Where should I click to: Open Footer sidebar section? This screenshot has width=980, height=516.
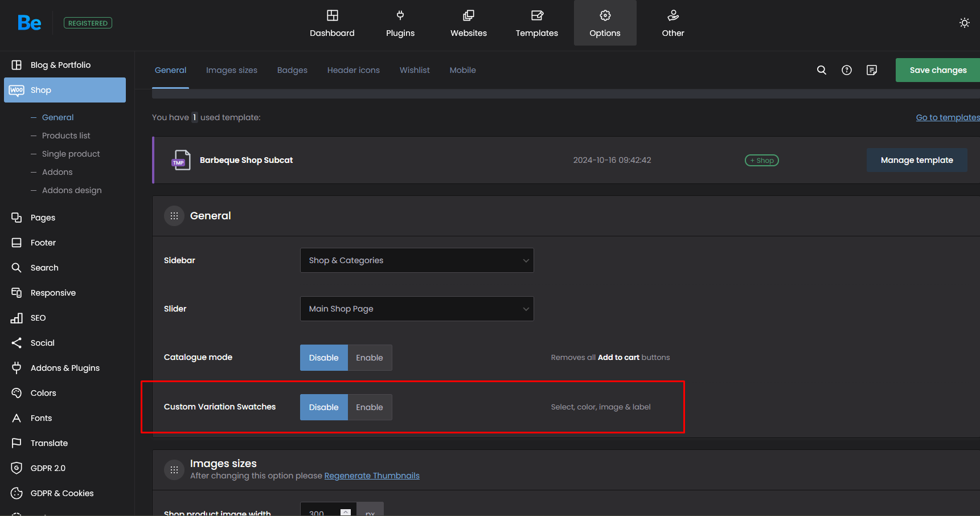tap(65, 243)
